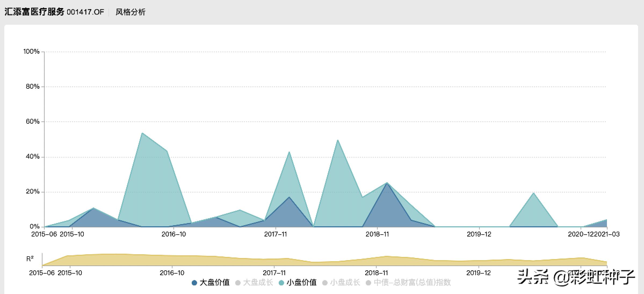The height and width of the screenshot is (294, 644).
Task: Show the 大盘成长 series via label
Action: pos(258,282)
